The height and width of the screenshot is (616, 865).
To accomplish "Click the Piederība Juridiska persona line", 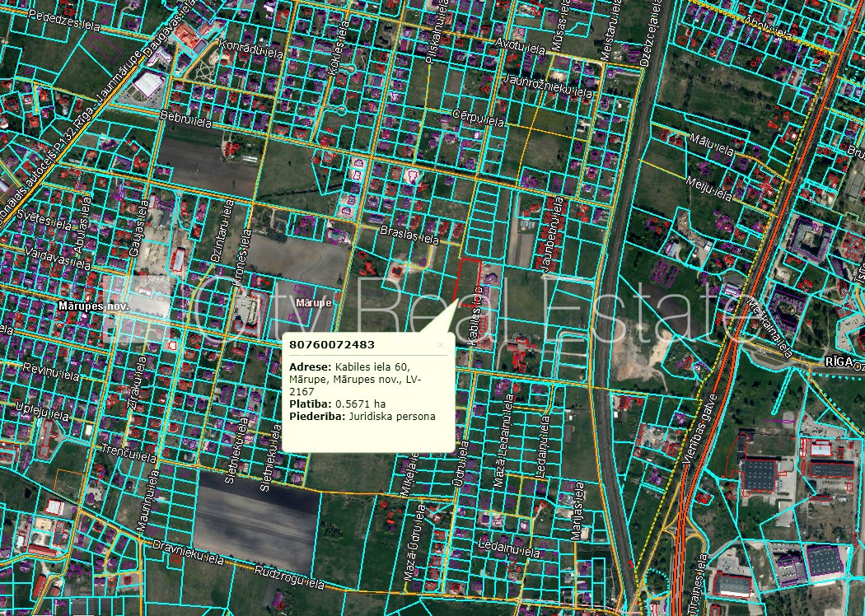I will [x=362, y=416].
